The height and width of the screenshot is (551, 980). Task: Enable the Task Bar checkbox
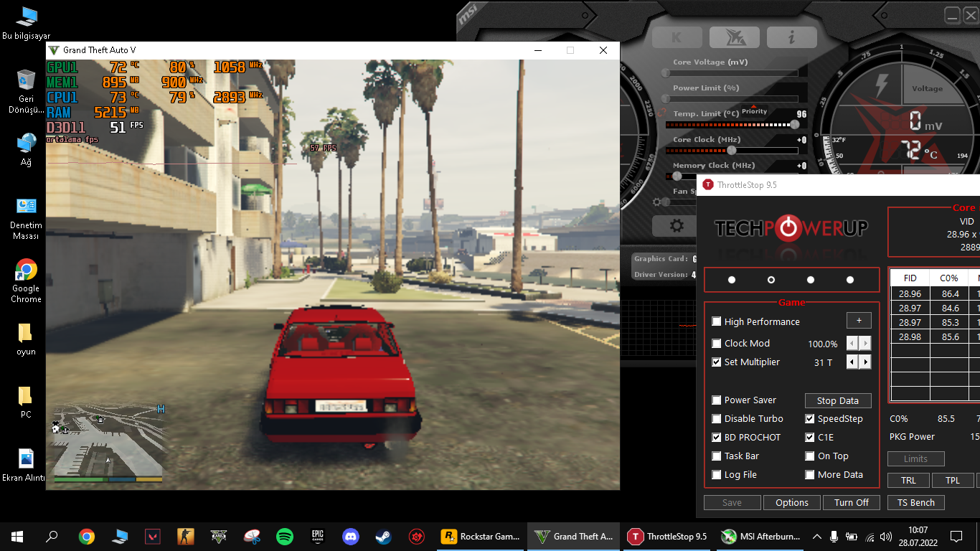717,456
